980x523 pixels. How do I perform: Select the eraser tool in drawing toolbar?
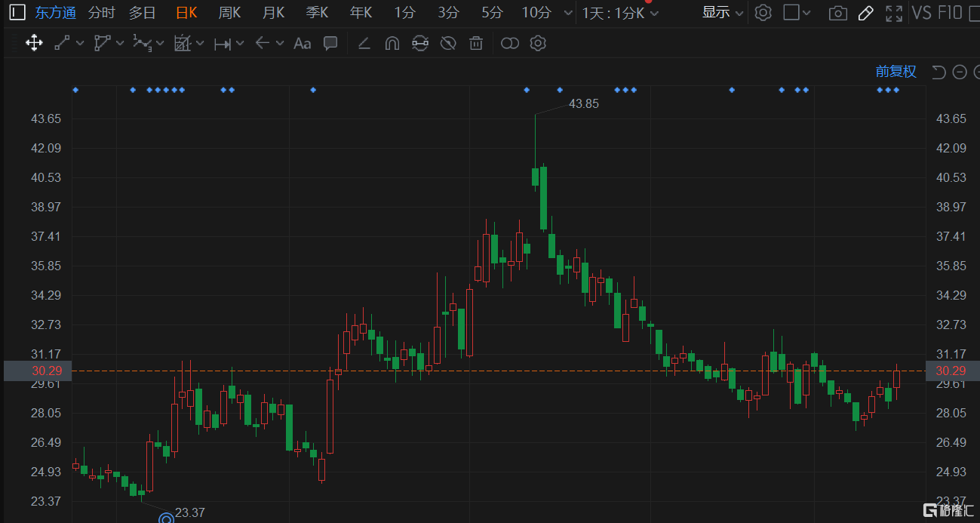pyautogui.click(x=364, y=43)
